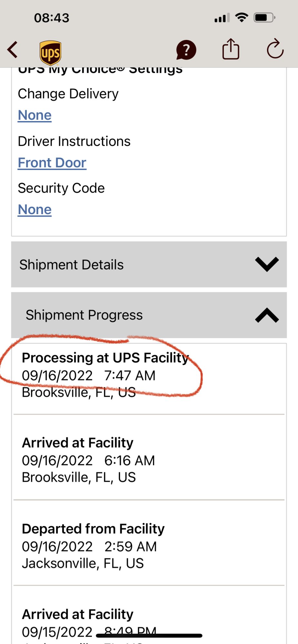Open the Shipment Details section header

72,265
